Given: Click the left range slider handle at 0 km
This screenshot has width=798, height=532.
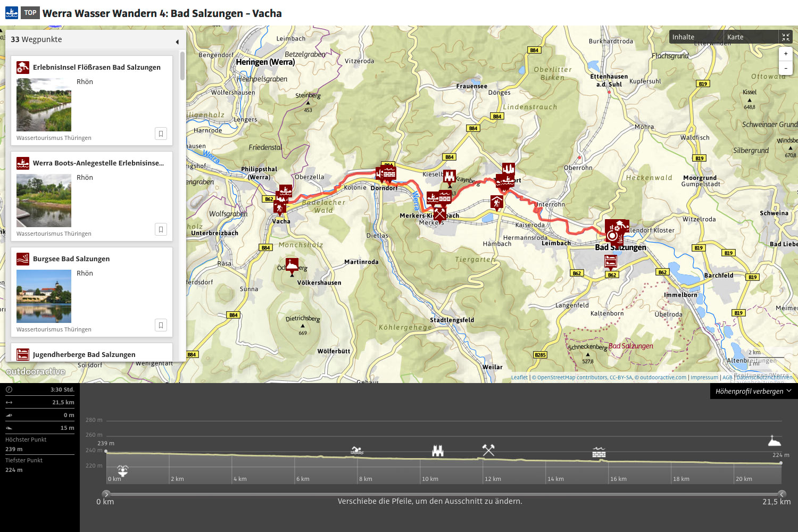Looking at the screenshot, I should point(106,494).
